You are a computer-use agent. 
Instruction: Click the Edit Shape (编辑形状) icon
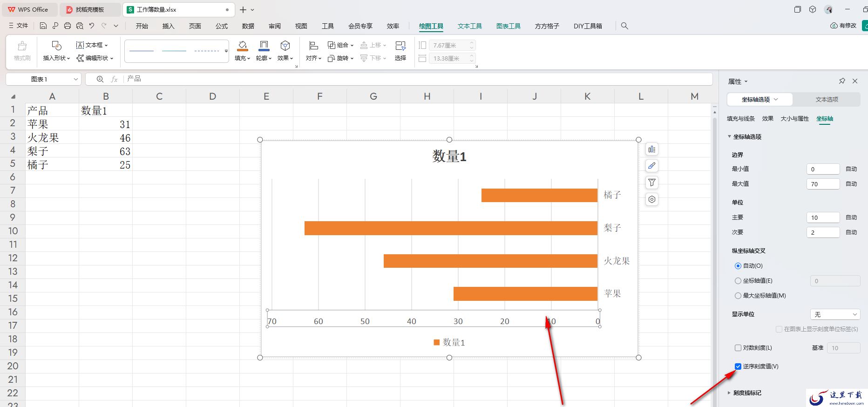tap(80, 58)
